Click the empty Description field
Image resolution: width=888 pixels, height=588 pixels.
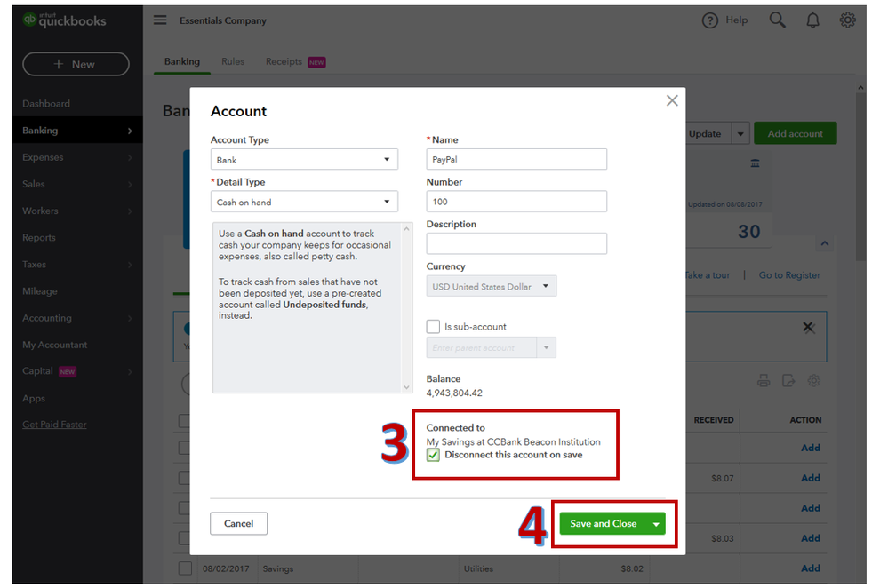[x=516, y=243]
